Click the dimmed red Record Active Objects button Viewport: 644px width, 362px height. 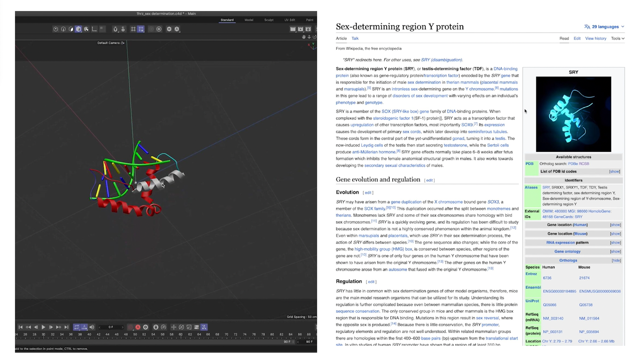click(130, 327)
